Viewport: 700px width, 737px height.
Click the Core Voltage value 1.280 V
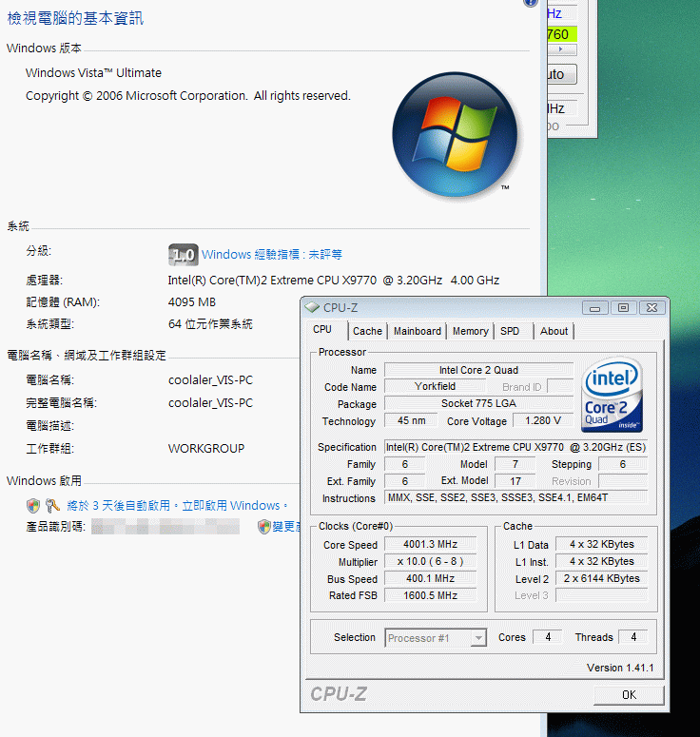[543, 420]
